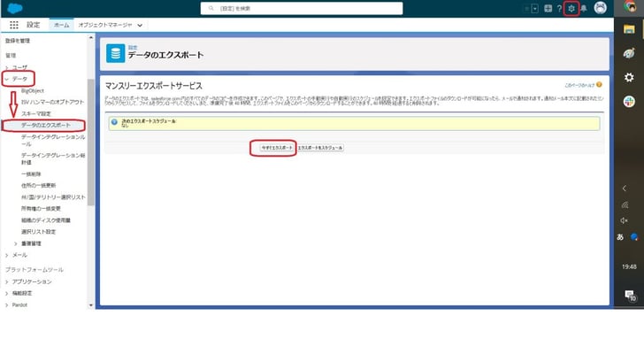Click the setup gear icon in header

571,8
